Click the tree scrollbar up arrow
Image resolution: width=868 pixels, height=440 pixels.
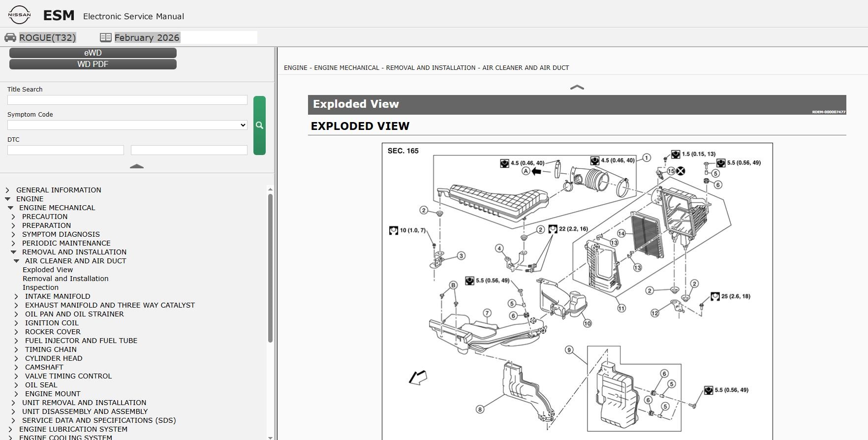pyautogui.click(x=270, y=189)
